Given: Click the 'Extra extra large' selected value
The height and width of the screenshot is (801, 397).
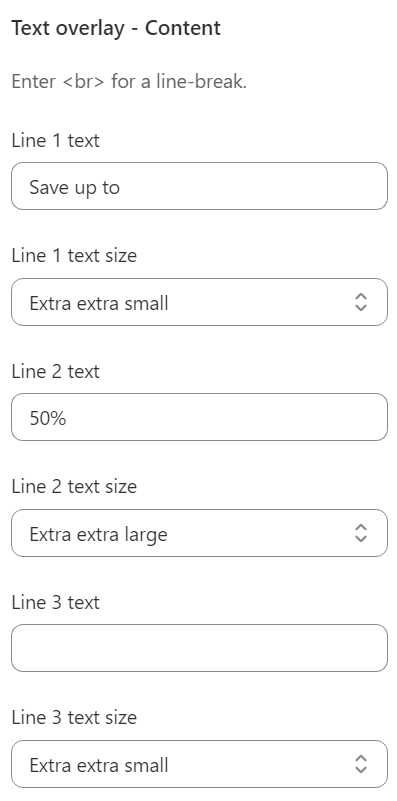Looking at the screenshot, I should click(x=98, y=534).
